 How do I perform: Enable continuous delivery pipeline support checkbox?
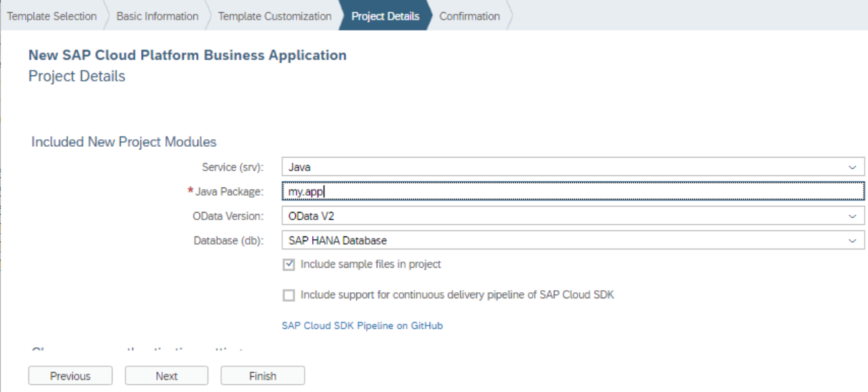click(289, 296)
